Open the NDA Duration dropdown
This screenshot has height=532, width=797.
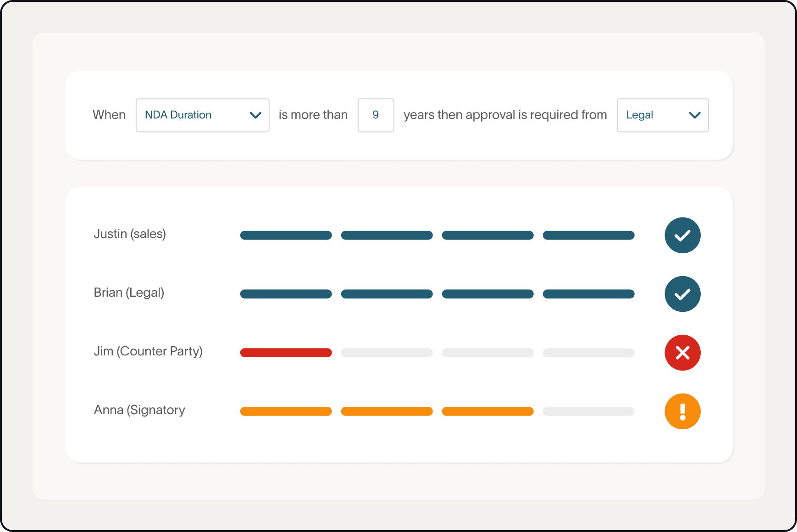pyautogui.click(x=202, y=115)
